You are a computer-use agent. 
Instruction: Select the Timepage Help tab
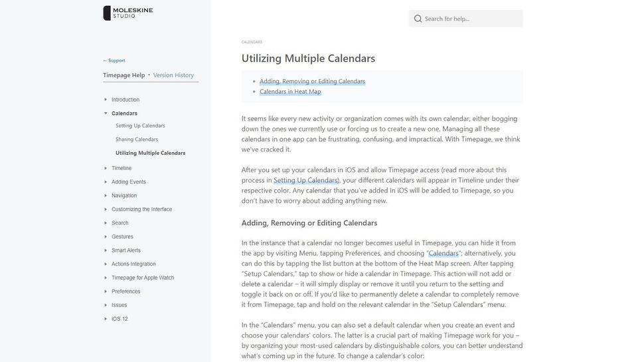tap(123, 75)
